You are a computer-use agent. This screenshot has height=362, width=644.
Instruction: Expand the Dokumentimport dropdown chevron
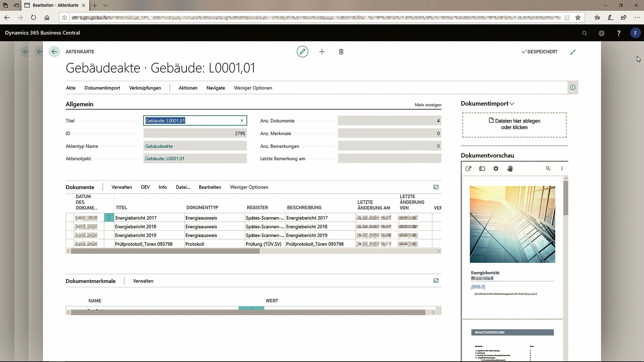pyautogui.click(x=512, y=104)
